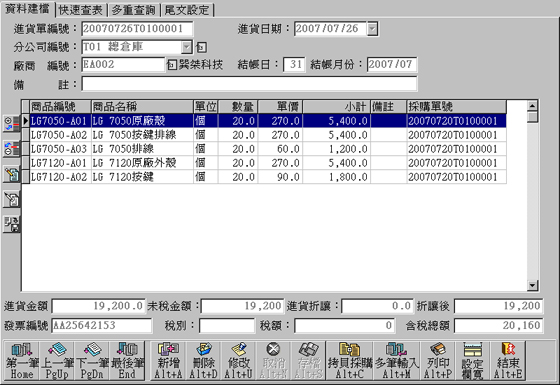Screen dimensions: 560x385
Task: Switch to the 資料建檔 tab
Action: pos(28,9)
